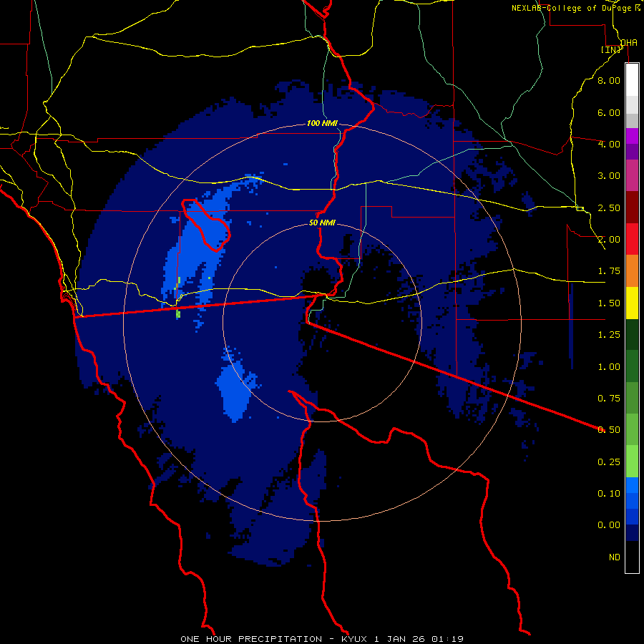Click the KYUX station identifier in caption
Image resolution: width=644 pixels, height=644 pixels.
(354, 639)
